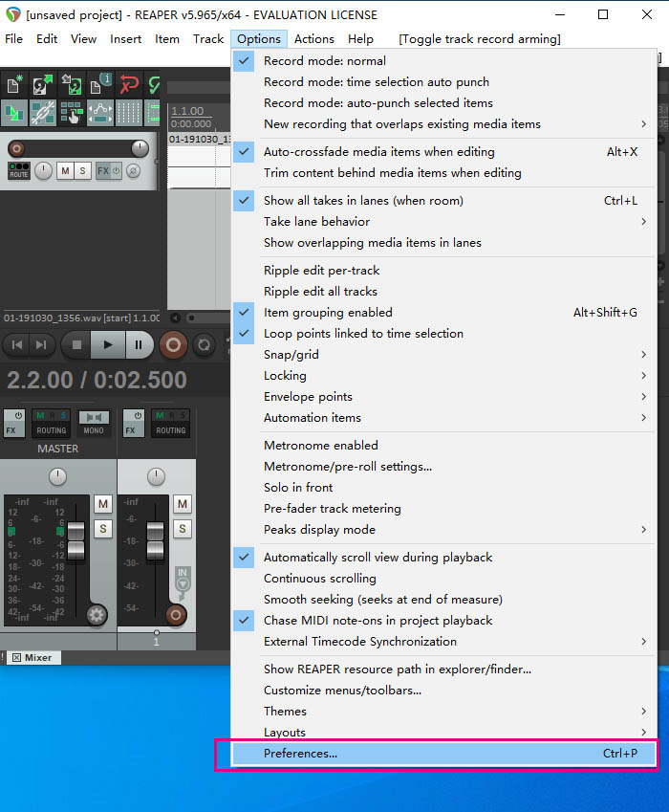
Task: Solo track with S button in track panel
Action: (x=82, y=171)
